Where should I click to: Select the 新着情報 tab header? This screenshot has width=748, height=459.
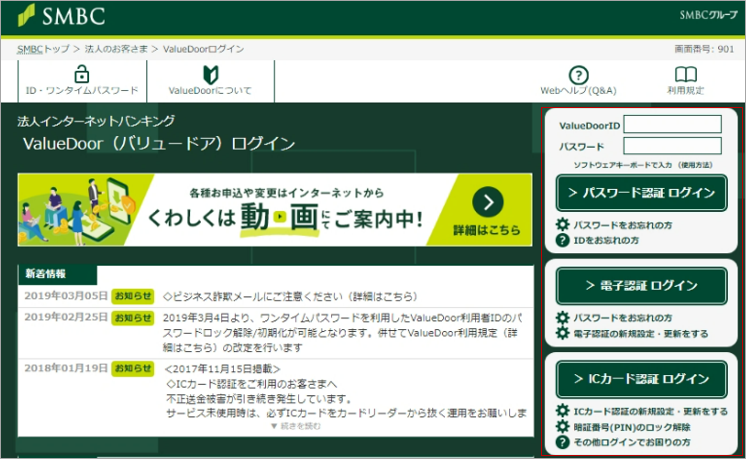coord(57,274)
